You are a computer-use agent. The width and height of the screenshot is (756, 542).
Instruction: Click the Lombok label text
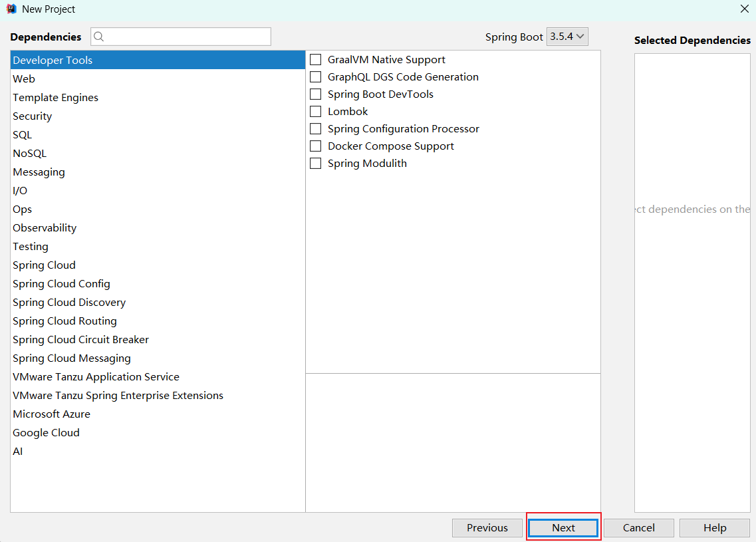tap(348, 111)
